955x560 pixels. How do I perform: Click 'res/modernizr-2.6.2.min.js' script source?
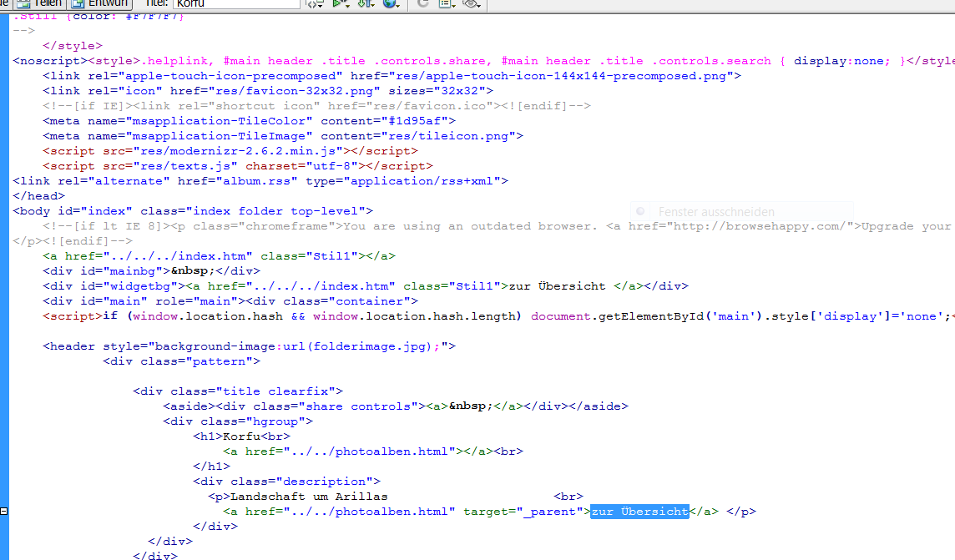tap(238, 151)
